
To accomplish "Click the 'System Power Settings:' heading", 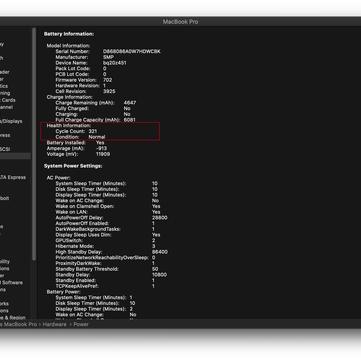I will 73,166.
